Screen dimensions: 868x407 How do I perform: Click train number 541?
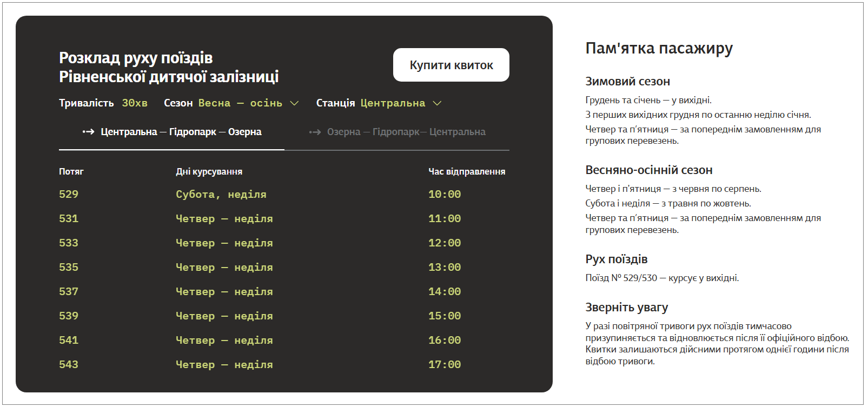[69, 341]
